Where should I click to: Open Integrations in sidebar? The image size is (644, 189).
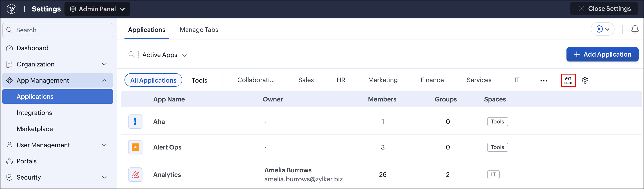pos(58,113)
